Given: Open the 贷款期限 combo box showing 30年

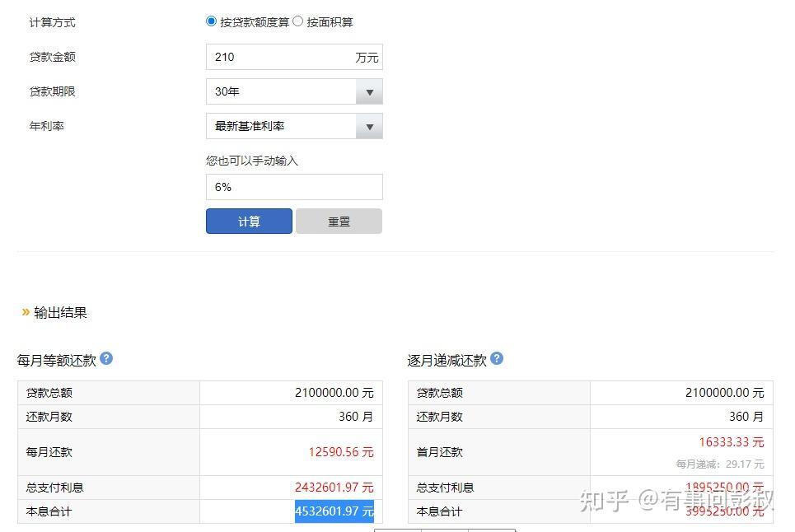Looking at the screenshot, I should pyautogui.click(x=284, y=91).
